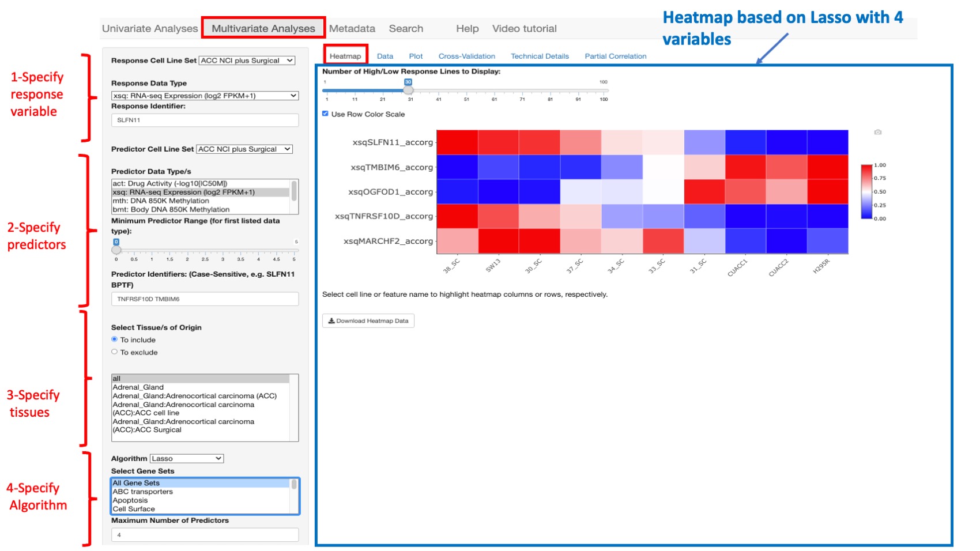Click the camera icon above the heatmap

point(879,132)
